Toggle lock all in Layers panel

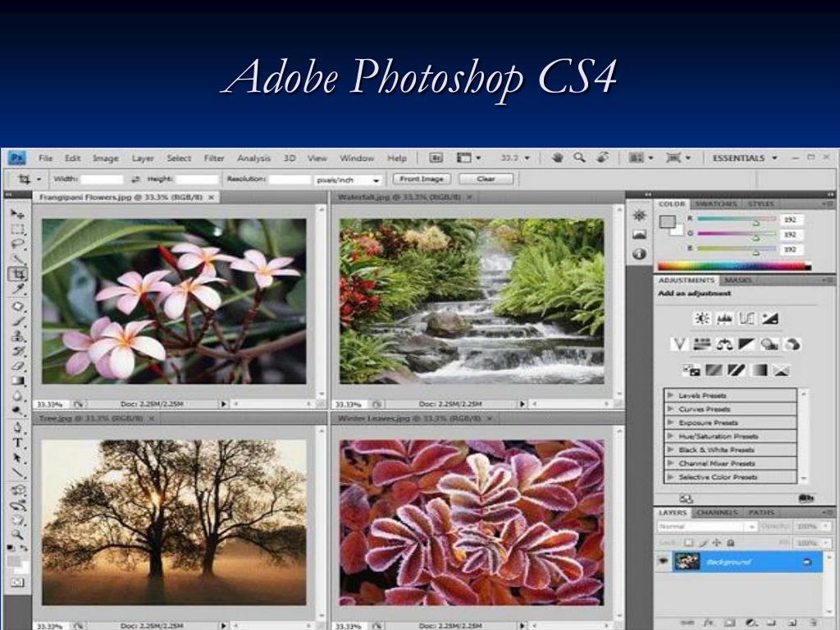pyautogui.click(x=730, y=543)
